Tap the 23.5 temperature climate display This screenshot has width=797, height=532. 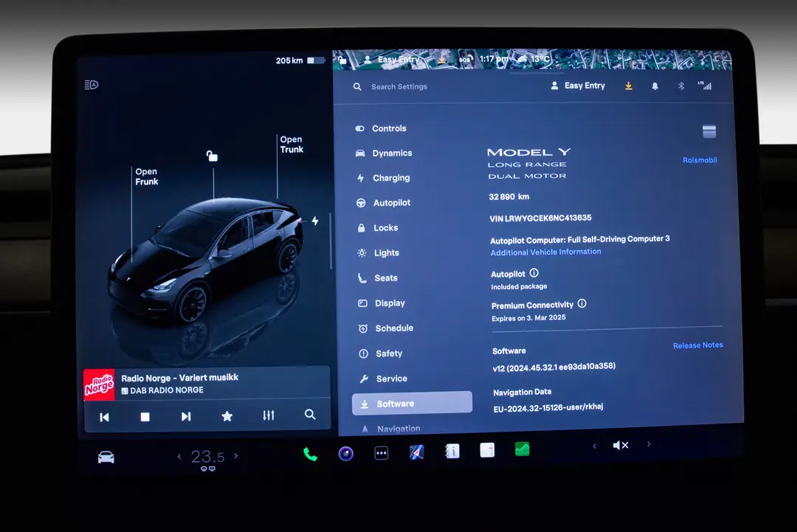(207, 457)
